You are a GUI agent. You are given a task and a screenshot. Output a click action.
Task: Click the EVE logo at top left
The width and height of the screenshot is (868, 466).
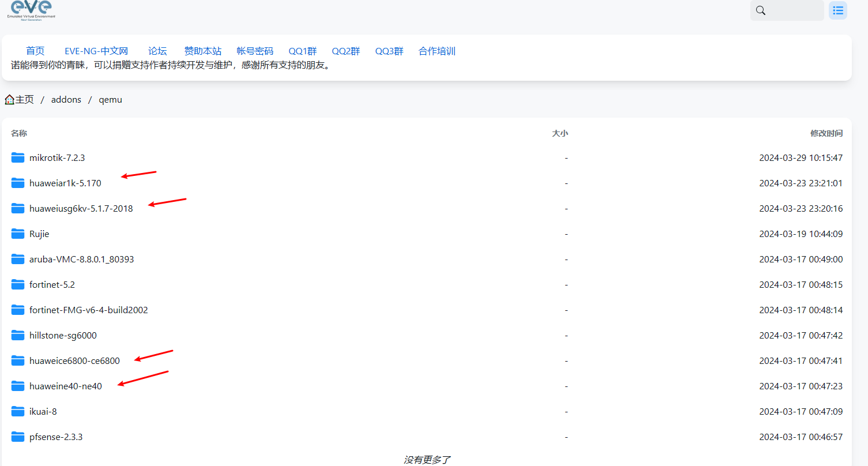pos(32,10)
